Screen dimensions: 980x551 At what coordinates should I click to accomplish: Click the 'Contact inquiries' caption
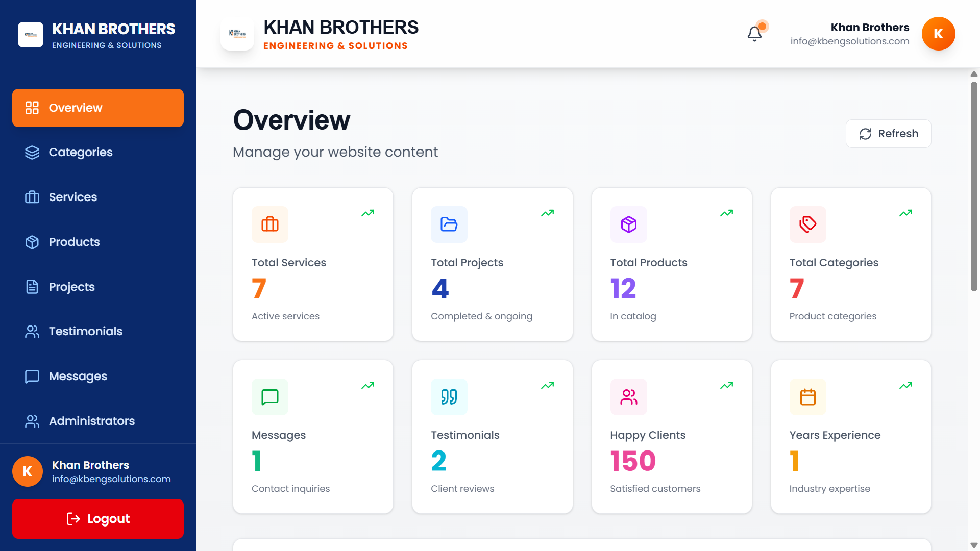pyautogui.click(x=290, y=489)
